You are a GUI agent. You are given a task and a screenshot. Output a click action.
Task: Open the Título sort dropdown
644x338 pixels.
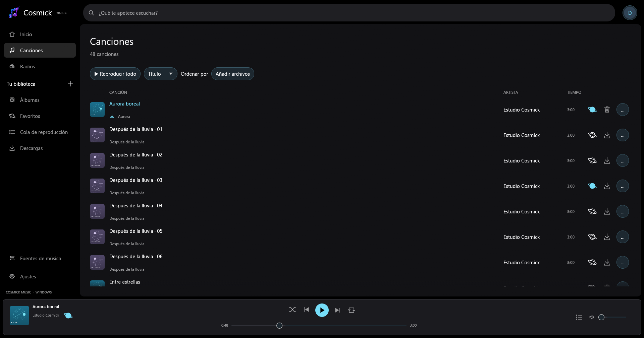click(x=160, y=74)
